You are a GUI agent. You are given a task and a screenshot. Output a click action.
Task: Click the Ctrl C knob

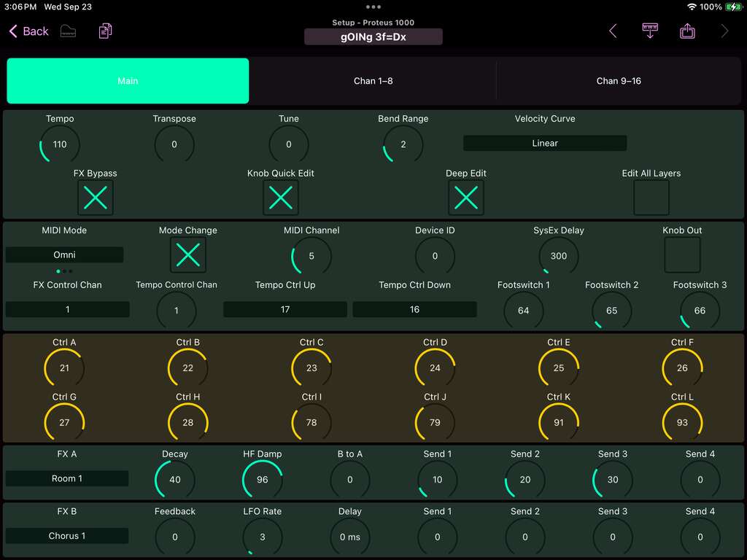(311, 368)
